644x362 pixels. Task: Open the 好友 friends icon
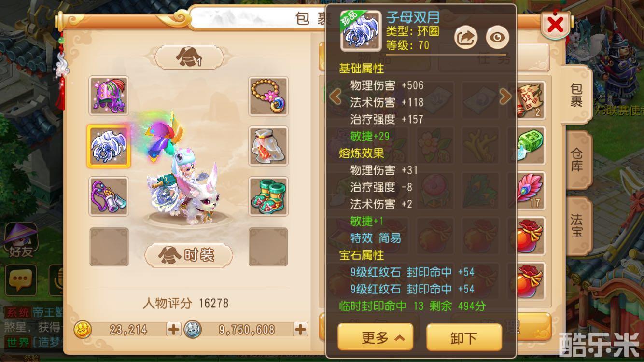pos(21,239)
